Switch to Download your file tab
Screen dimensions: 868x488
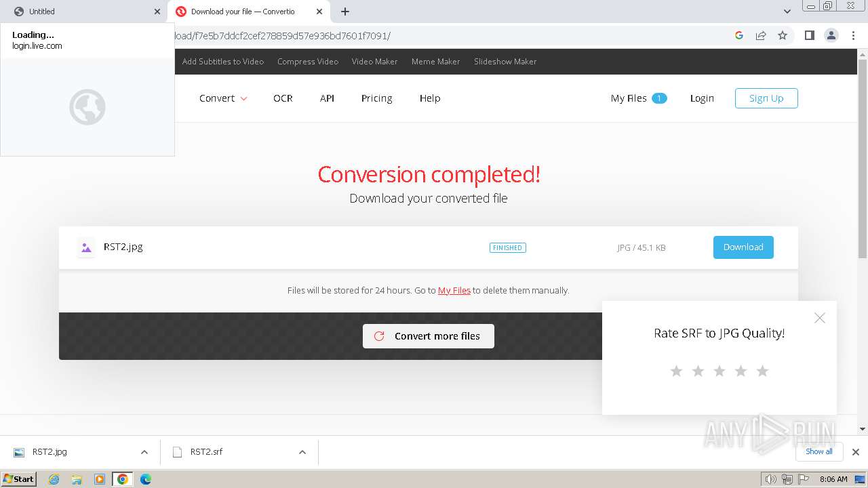[x=249, y=12]
